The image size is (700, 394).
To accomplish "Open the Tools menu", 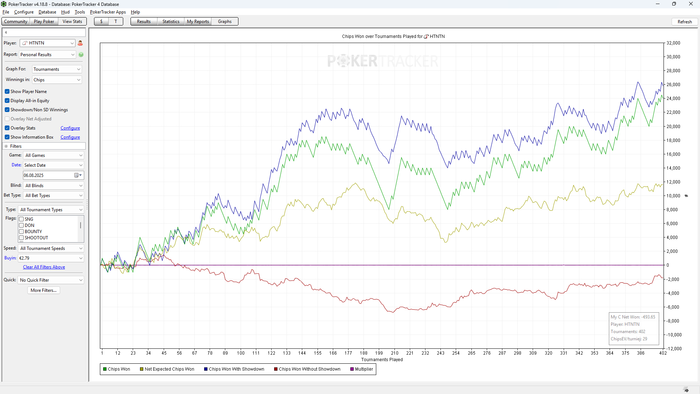I will (80, 12).
